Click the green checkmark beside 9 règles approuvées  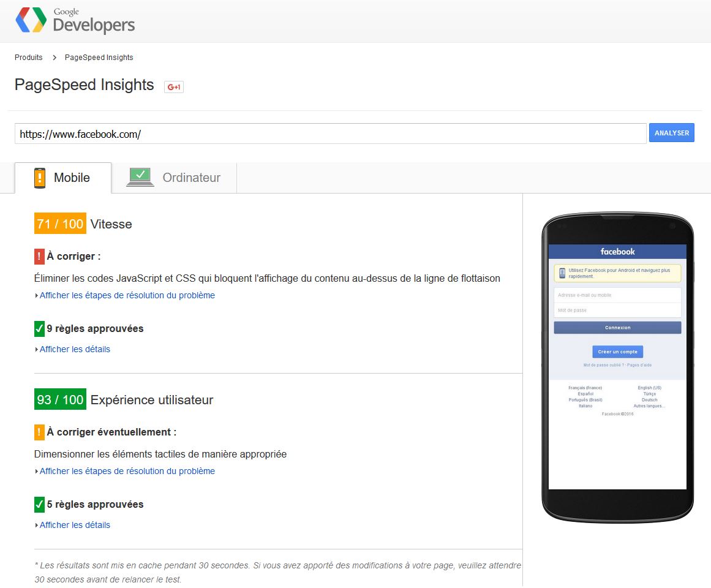39,329
